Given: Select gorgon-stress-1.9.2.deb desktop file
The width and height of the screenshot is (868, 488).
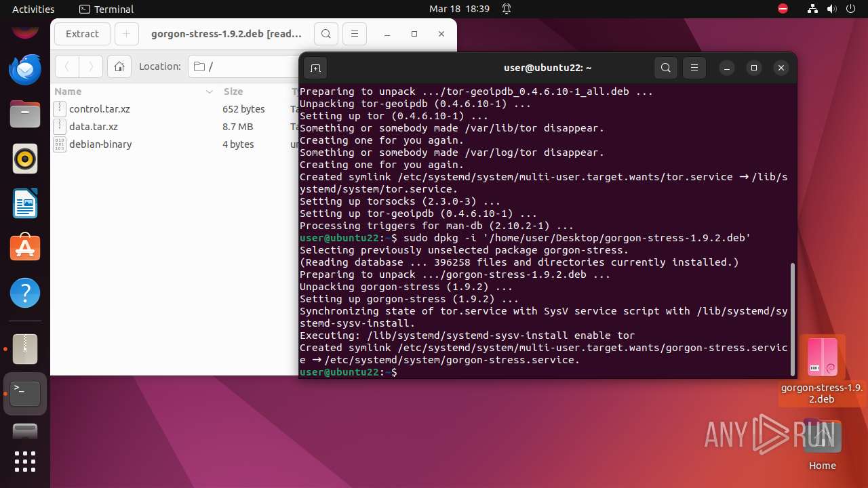Looking at the screenshot, I should (x=822, y=370).
